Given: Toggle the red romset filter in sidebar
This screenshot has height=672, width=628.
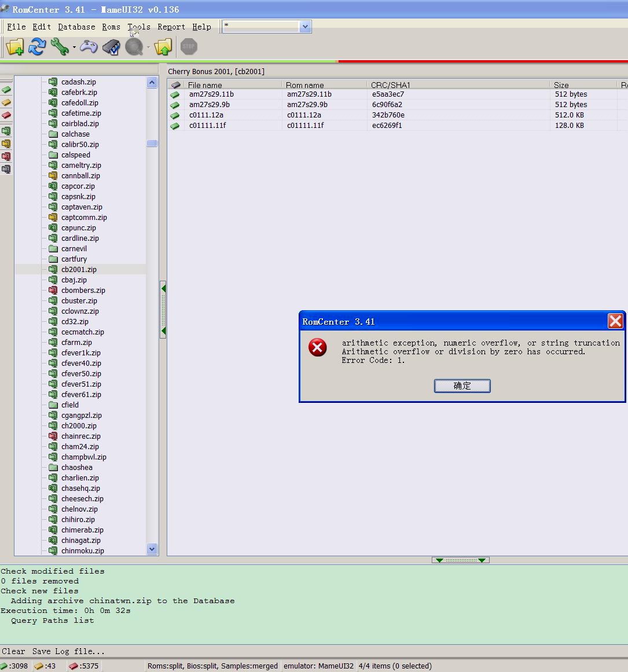Looking at the screenshot, I should click(x=6, y=156).
